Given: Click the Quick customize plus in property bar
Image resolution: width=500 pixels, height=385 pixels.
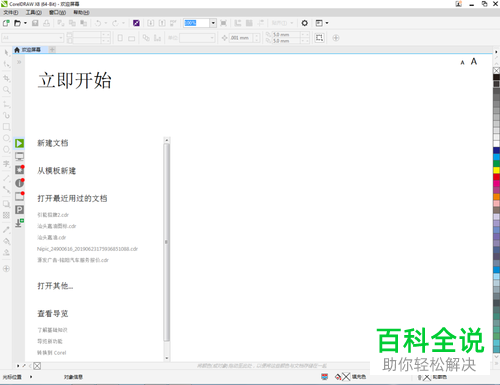Looking at the screenshot, I should pyautogui.click(x=336, y=38).
